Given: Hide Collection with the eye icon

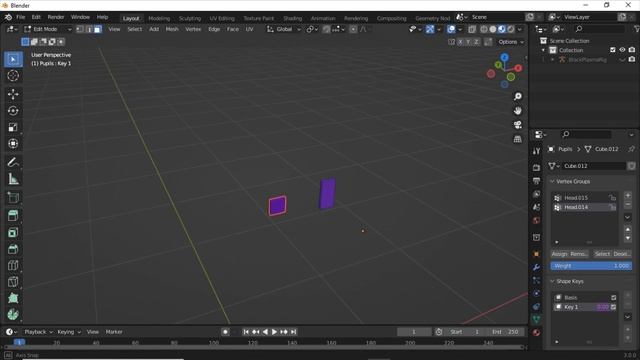Looking at the screenshot, I should coord(622,50).
